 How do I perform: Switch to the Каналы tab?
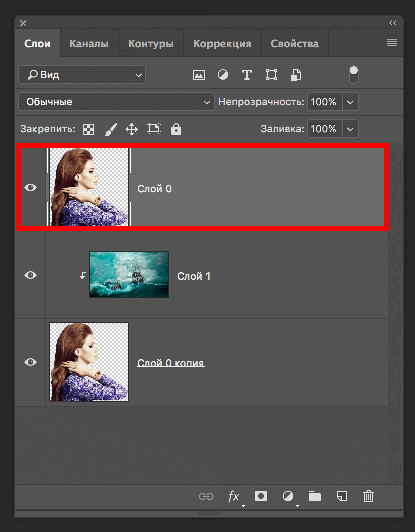coord(89,44)
